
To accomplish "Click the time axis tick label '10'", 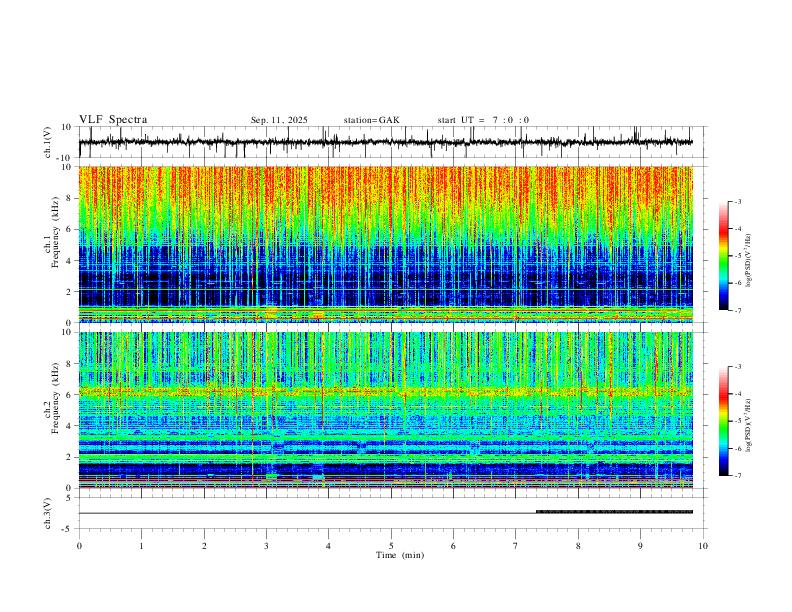I will point(703,546).
